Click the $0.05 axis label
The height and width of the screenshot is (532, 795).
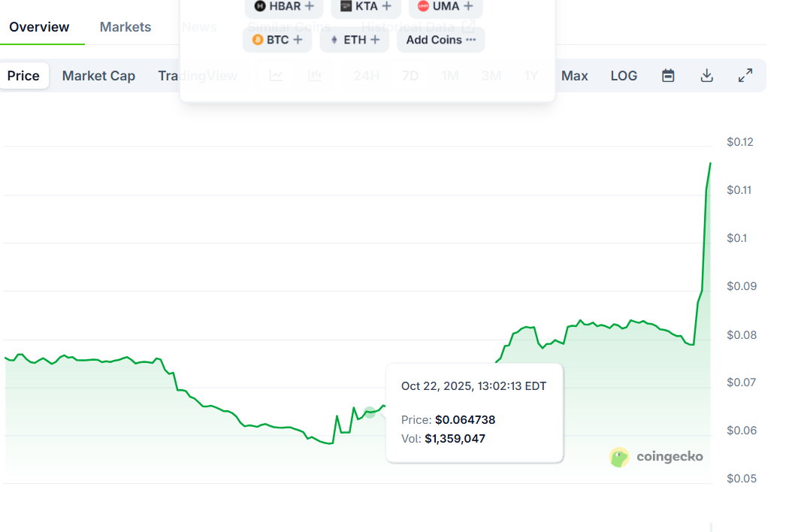tap(741, 478)
